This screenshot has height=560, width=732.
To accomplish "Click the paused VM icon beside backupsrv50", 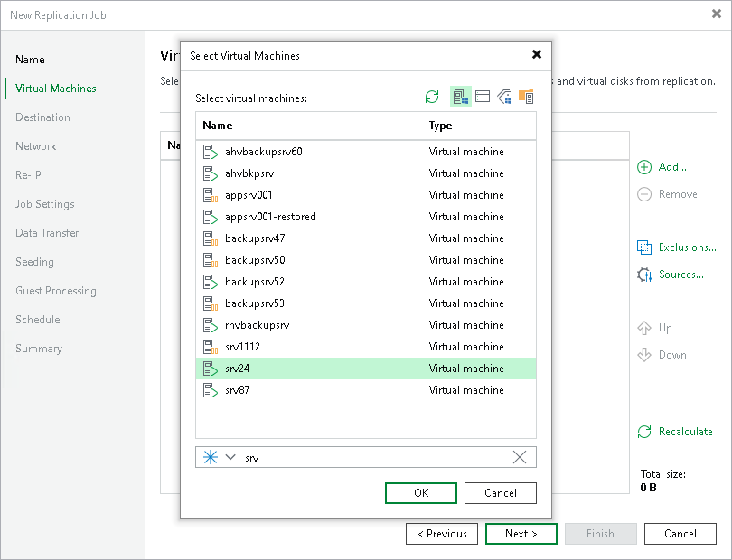I will click(x=211, y=260).
